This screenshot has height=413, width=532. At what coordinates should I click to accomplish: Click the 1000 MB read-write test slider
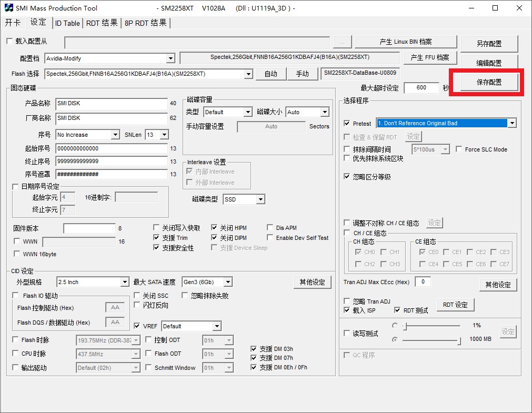[431, 340]
